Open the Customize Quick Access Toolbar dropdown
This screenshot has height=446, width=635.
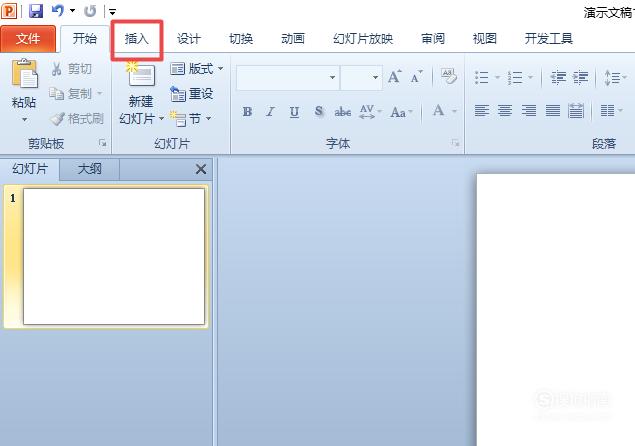112,12
